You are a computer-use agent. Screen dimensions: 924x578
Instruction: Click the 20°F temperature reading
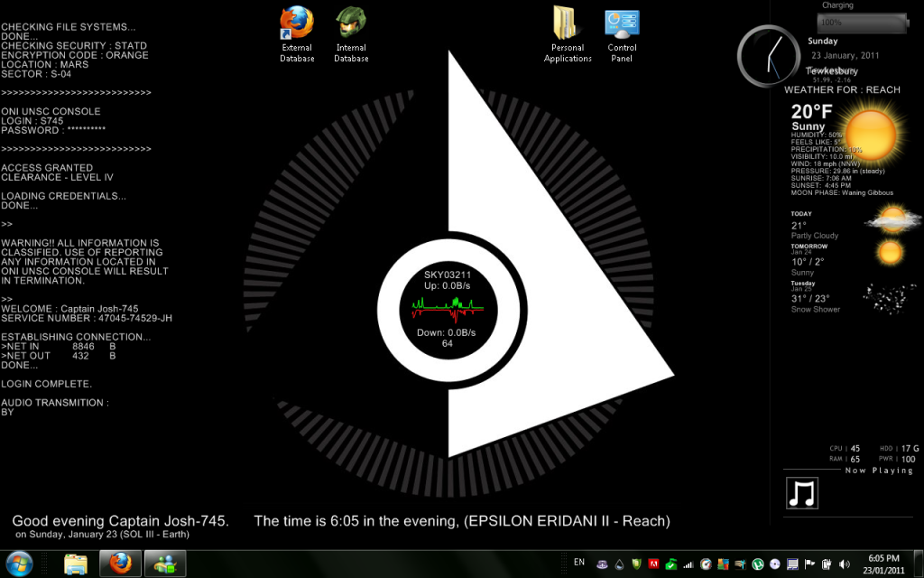(811, 111)
